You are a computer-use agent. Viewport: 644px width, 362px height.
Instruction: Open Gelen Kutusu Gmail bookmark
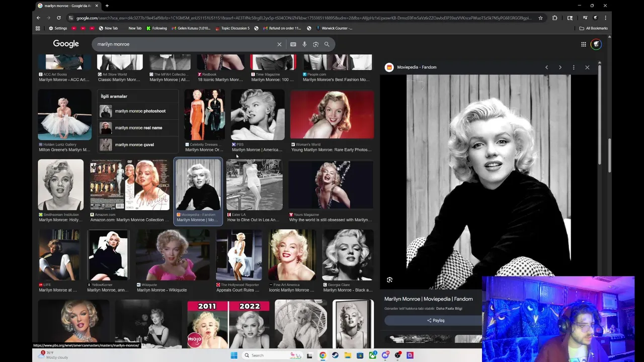pos(191,28)
